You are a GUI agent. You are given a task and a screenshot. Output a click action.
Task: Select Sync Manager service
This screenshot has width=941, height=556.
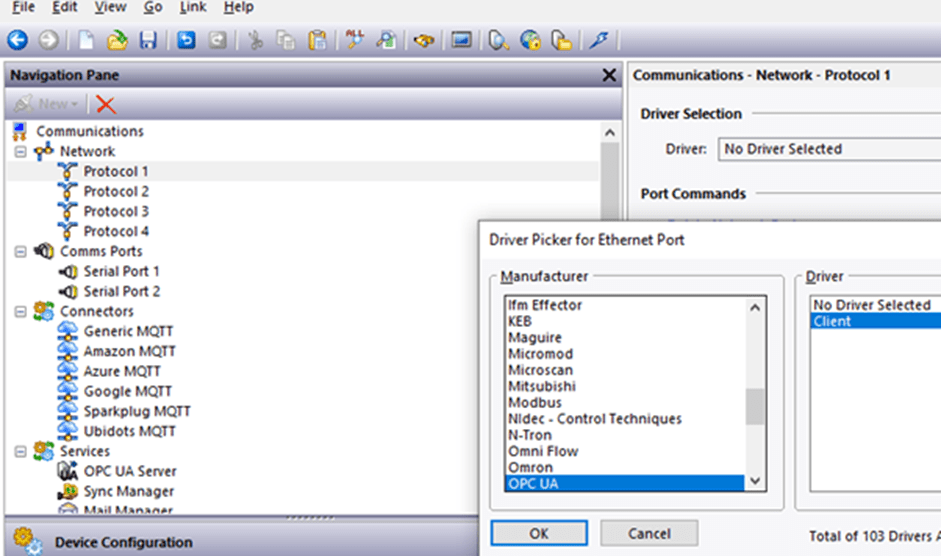click(x=128, y=491)
